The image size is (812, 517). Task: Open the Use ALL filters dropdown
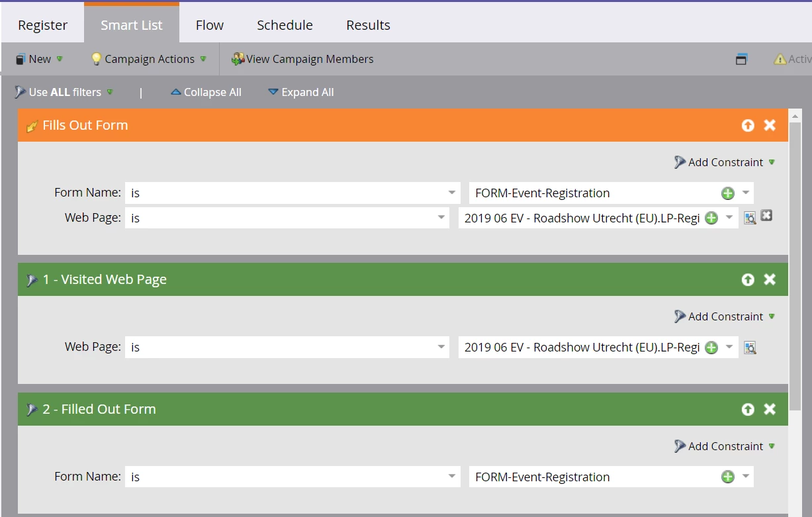pyautogui.click(x=64, y=92)
